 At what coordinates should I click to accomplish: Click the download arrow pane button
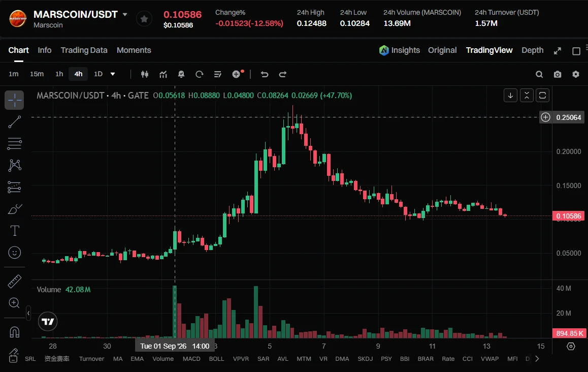tap(510, 96)
